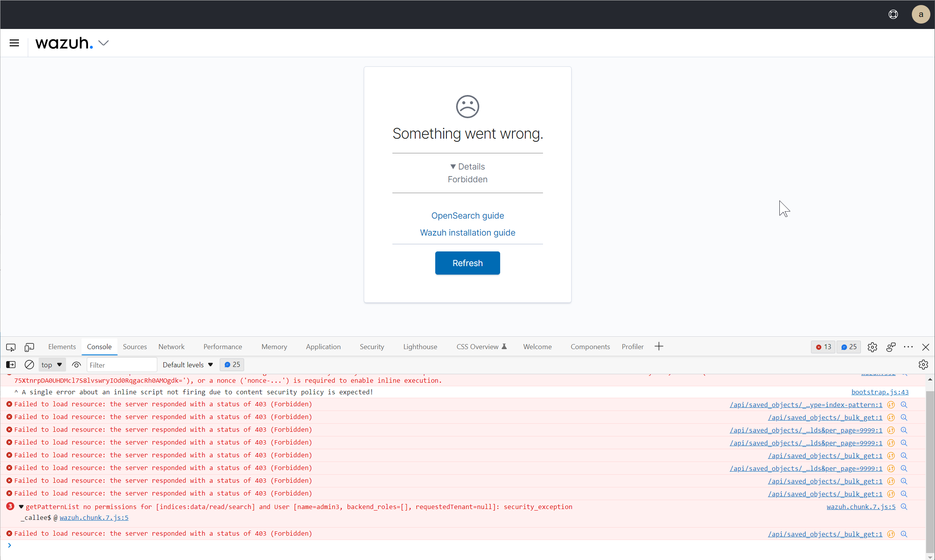Toggle the console sidebar panel
The image size is (935, 560).
point(10,364)
